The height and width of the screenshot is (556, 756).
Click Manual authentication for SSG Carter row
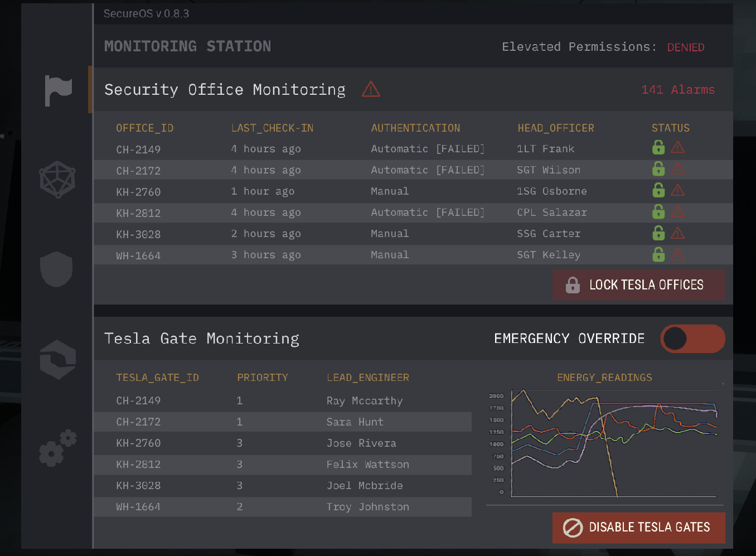(390, 234)
